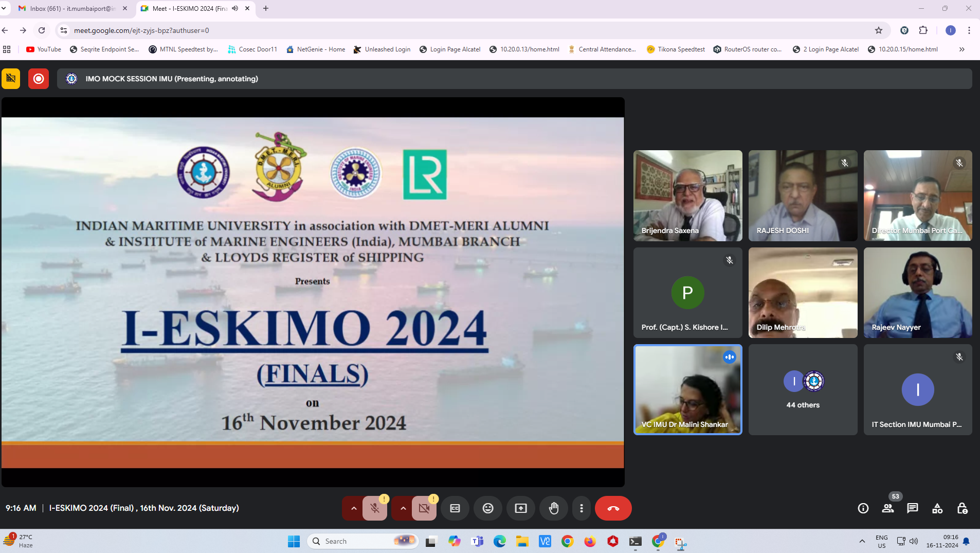Open Central Attendance bookmark

(x=602, y=49)
